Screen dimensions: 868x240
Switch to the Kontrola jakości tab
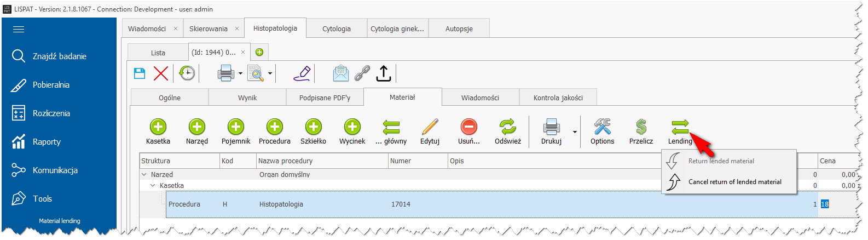558,98
